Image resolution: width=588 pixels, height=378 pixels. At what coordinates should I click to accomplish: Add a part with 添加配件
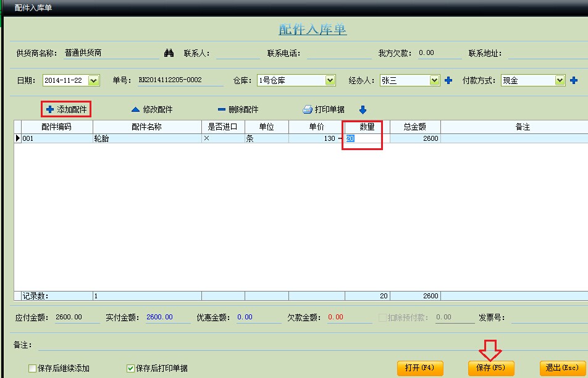[66, 109]
